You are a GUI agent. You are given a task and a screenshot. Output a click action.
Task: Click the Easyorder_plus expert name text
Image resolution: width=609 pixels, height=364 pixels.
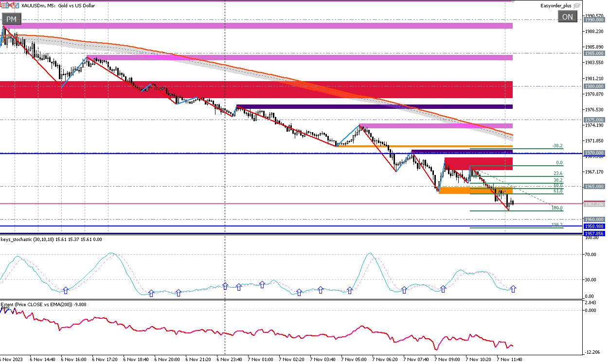[556, 5]
